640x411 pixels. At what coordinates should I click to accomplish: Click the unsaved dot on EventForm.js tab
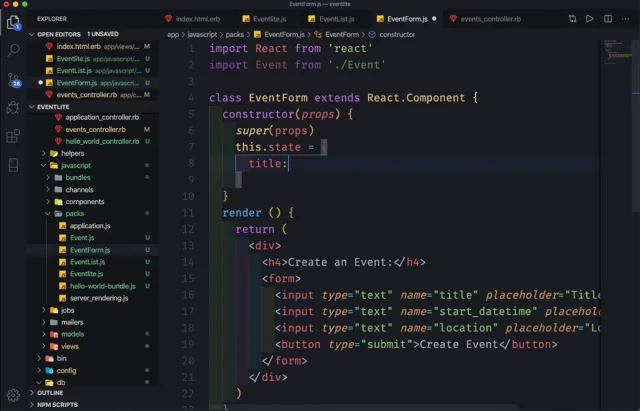[x=434, y=18]
